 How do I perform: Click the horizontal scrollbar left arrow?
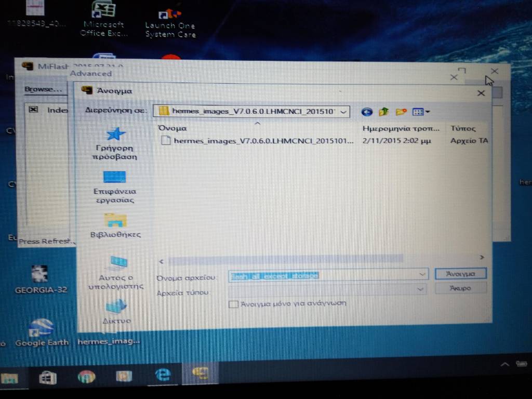coord(162,261)
